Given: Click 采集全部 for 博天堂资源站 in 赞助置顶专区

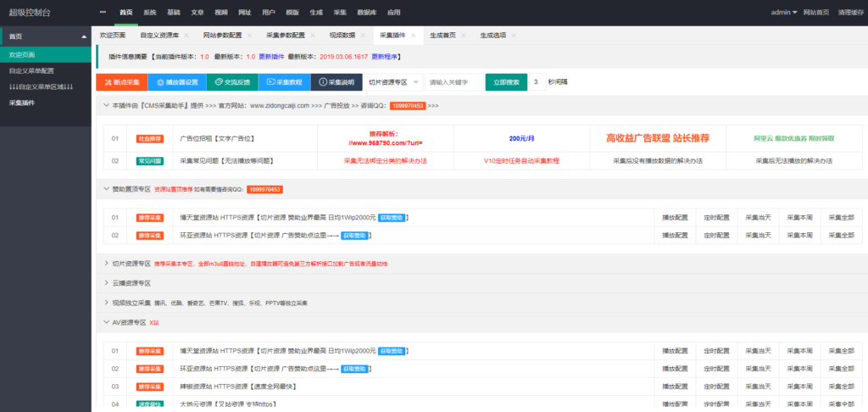Looking at the screenshot, I should tap(841, 218).
